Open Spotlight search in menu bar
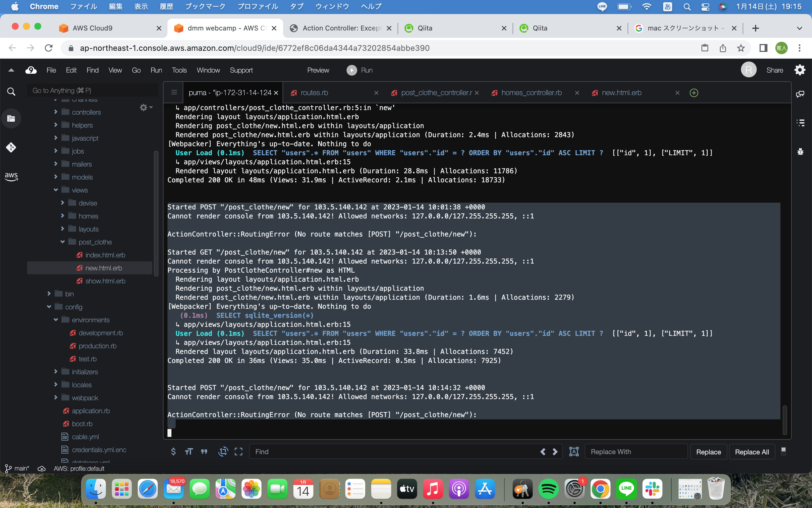Image resolution: width=812 pixels, height=508 pixels. [687, 7]
